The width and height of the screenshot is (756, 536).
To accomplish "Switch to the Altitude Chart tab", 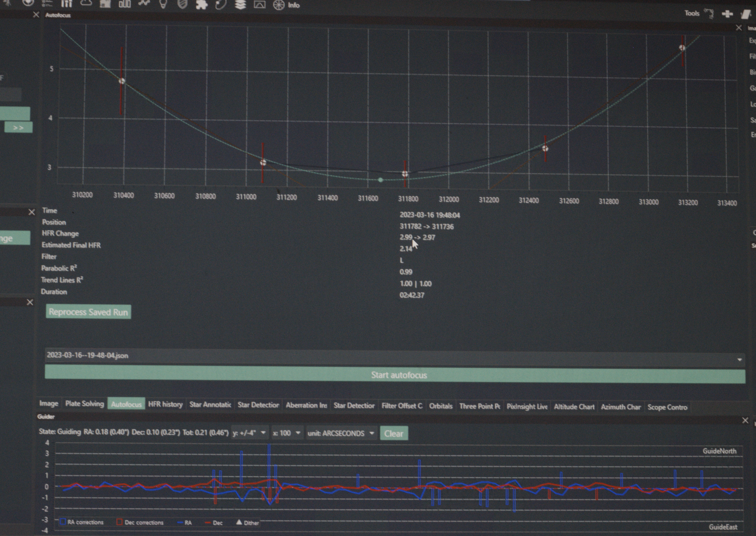I will (574, 407).
